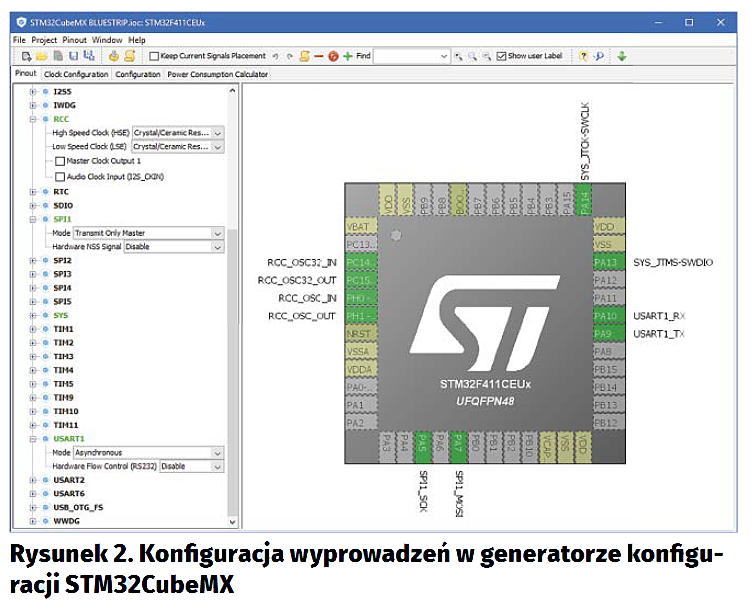
Task: Click the peripheral tree vertical scrollbar
Action: click(233, 300)
